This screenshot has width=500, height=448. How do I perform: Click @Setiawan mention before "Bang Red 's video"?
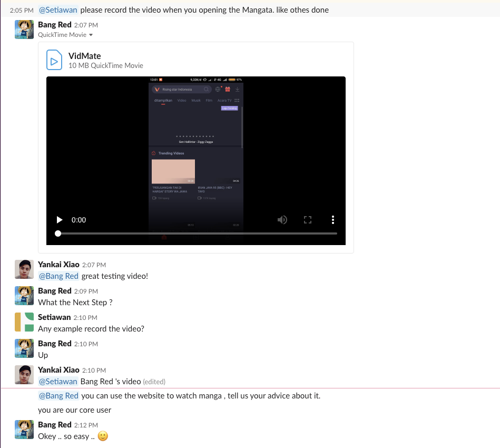click(x=58, y=381)
